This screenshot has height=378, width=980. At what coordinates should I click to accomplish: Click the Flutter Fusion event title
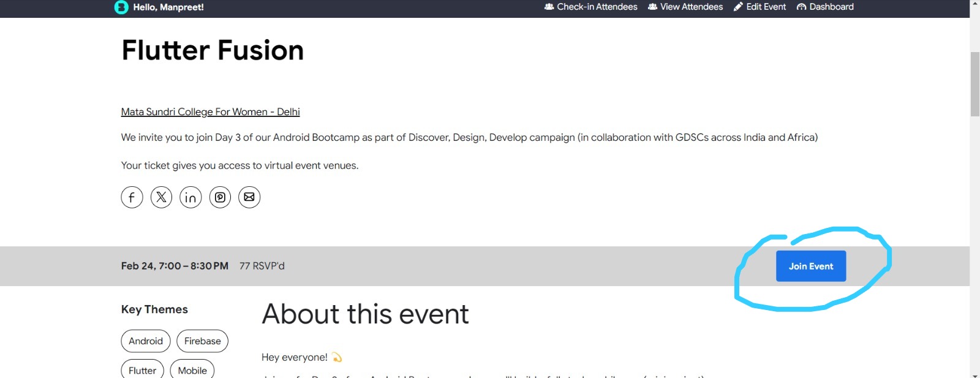pos(213,50)
